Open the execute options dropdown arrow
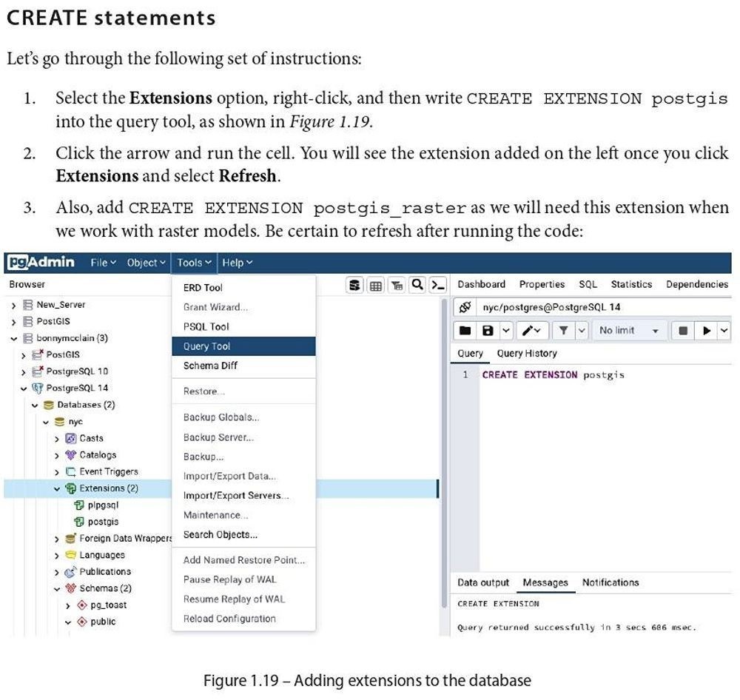The width and height of the screenshot is (740, 700). 724,331
